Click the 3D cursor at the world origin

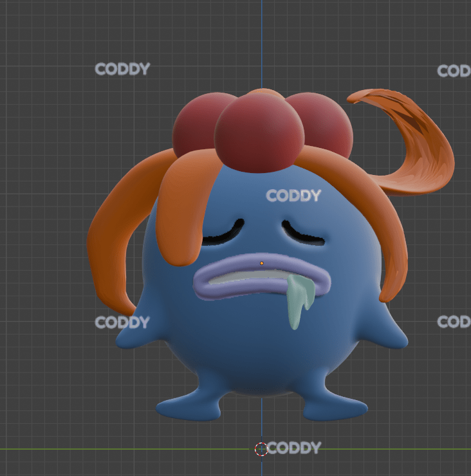tap(261, 449)
